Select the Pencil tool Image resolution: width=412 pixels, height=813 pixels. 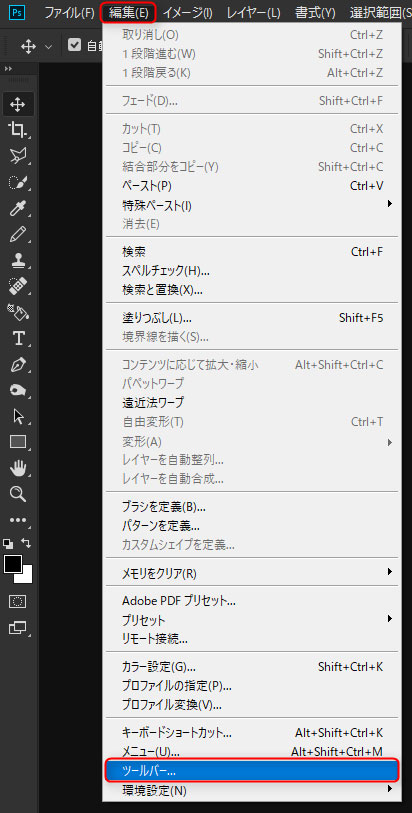(18, 234)
